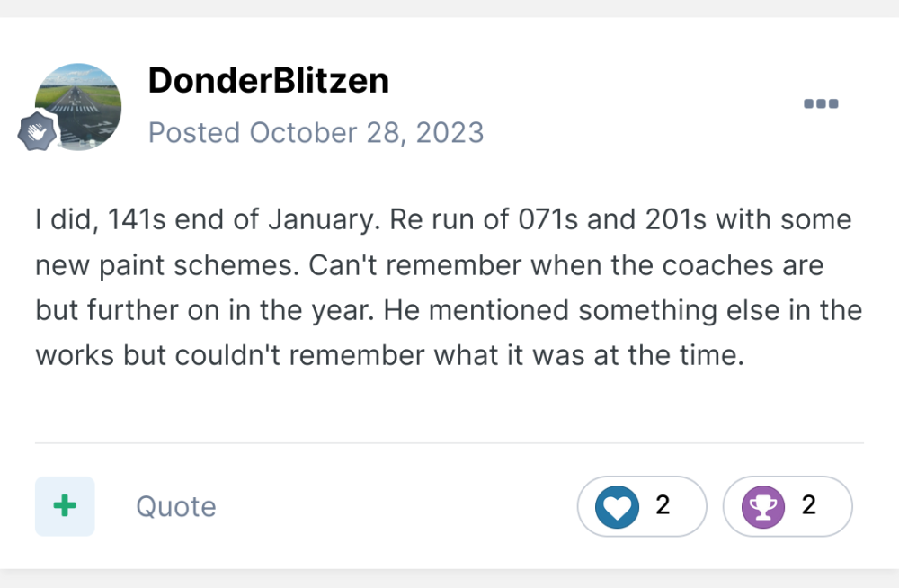Click the word "Posted" before the date

click(x=194, y=133)
